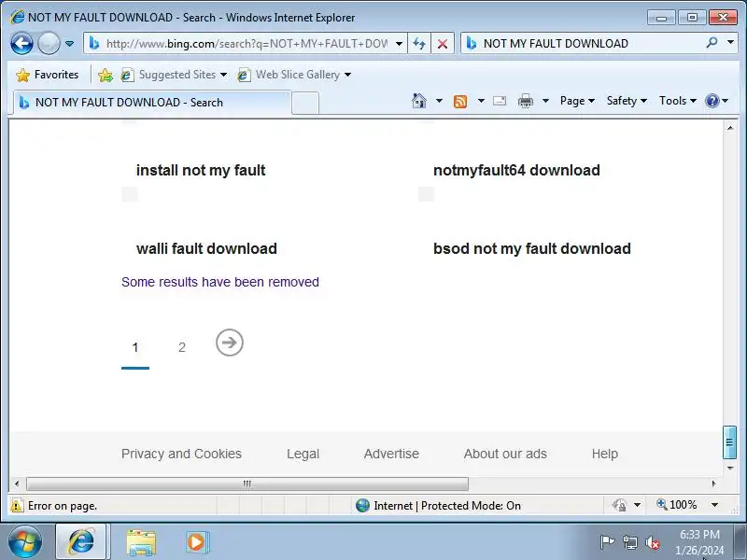Expand the Print options dropdown arrow
Viewport: 747px width, 560px height.
coord(546,101)
